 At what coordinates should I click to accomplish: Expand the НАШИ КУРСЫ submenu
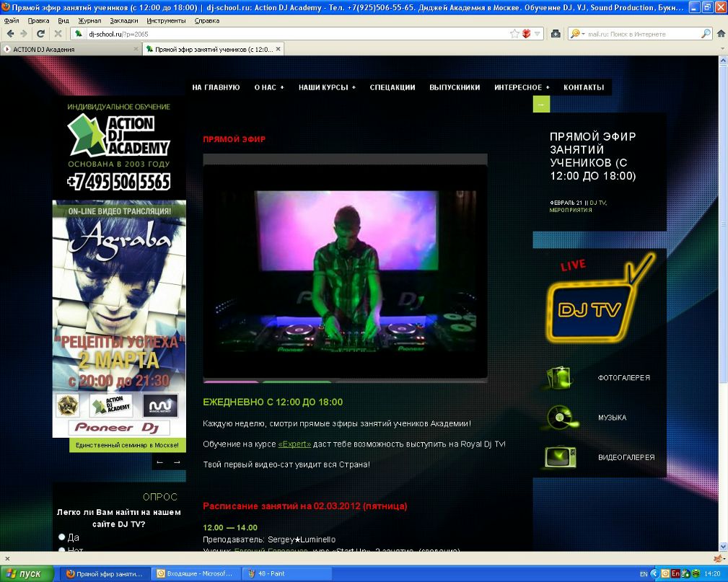point(327,87)
